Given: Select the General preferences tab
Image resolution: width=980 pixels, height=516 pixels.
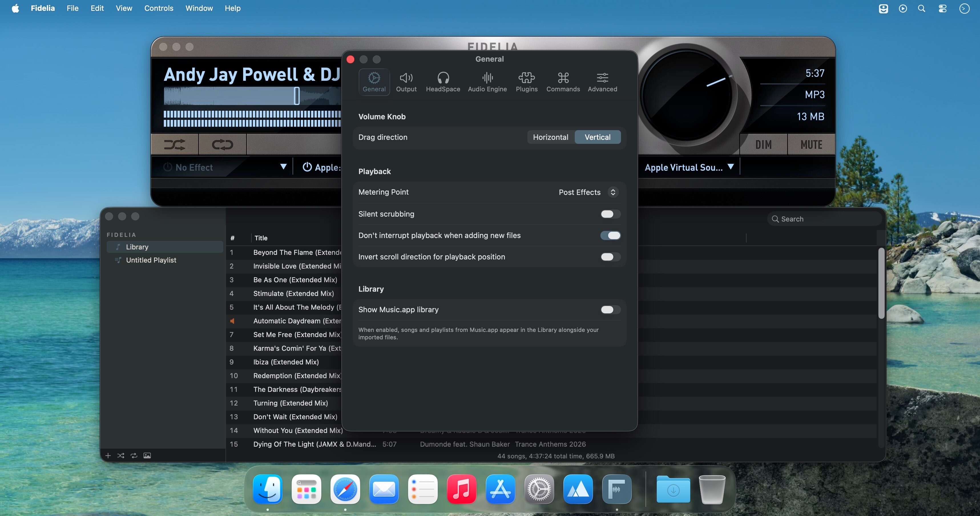Looking at the screenshot, I should (x=374, y=82).
